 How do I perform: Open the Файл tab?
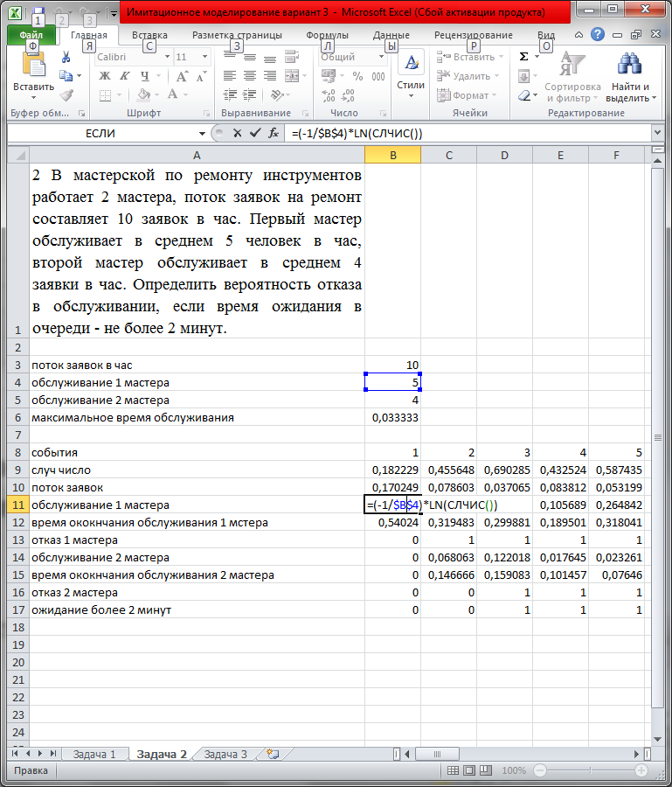(31, 35)
